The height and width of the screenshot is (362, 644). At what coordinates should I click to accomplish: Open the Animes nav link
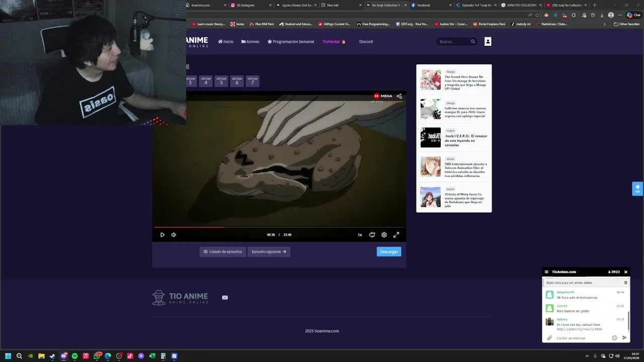250,42
